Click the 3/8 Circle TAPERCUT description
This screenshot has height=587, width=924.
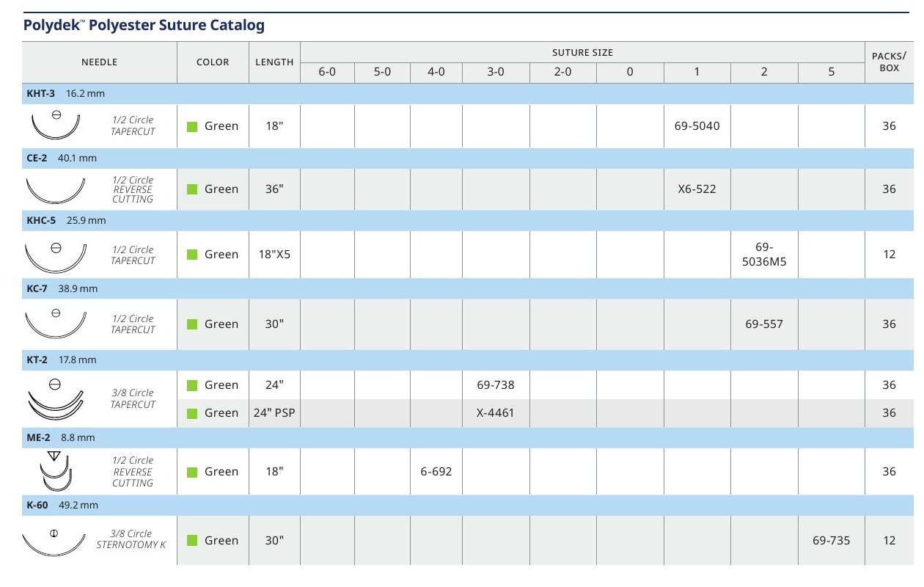133,399
